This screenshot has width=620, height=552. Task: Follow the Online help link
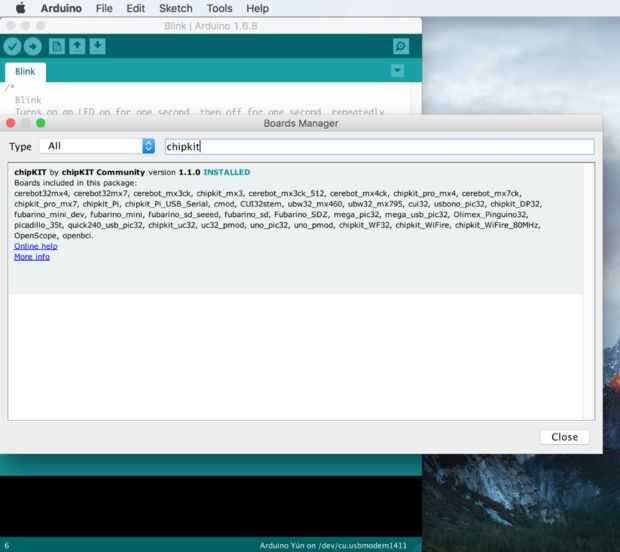pos(36,246)
